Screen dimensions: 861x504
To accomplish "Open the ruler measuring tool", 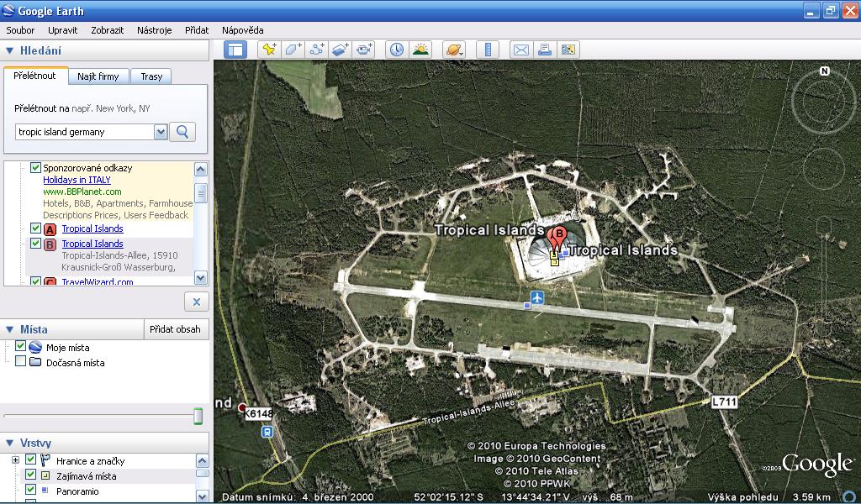I will tap(488, 50).
